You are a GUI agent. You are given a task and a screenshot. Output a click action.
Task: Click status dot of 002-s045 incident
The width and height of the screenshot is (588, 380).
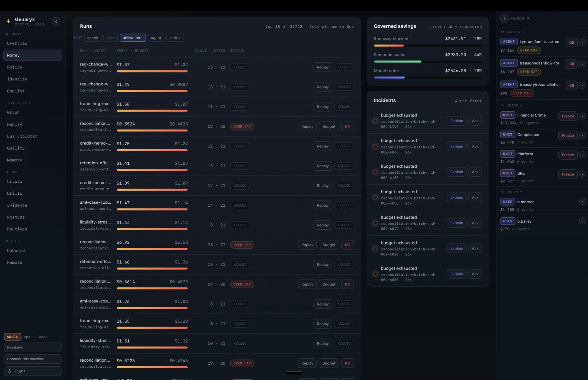(375, 146)
